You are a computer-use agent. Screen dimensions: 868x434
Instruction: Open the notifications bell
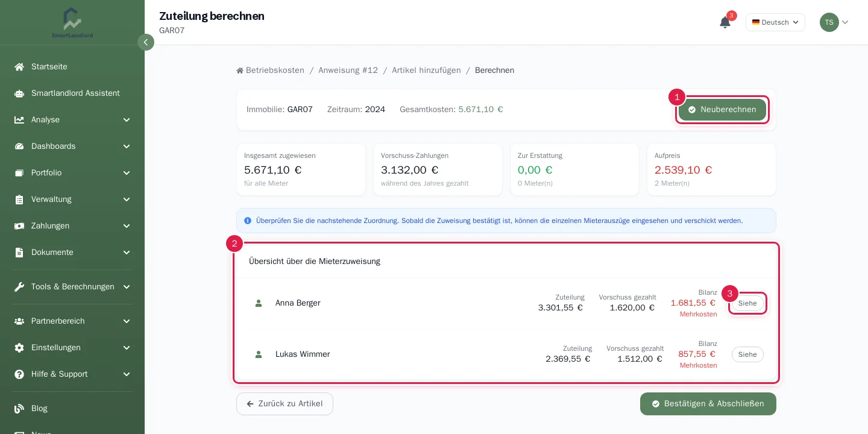click(x=725, y=22)
